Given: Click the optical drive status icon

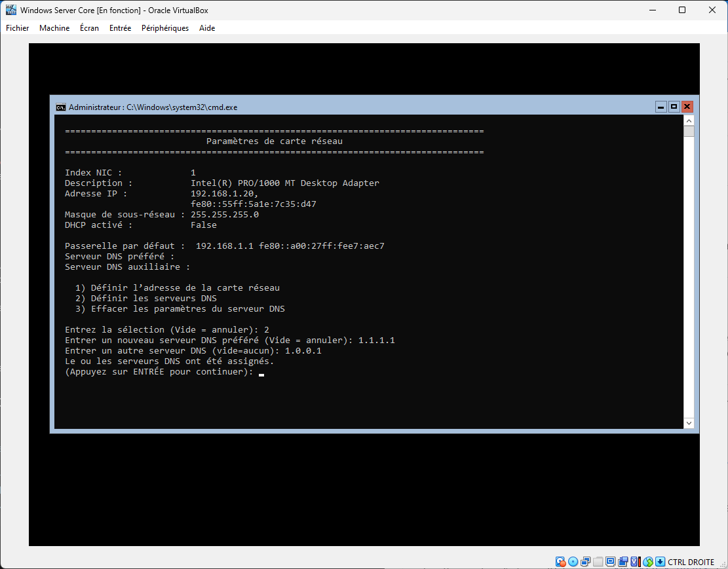Looking at the screenshot, I should click(x=573, y=562).
